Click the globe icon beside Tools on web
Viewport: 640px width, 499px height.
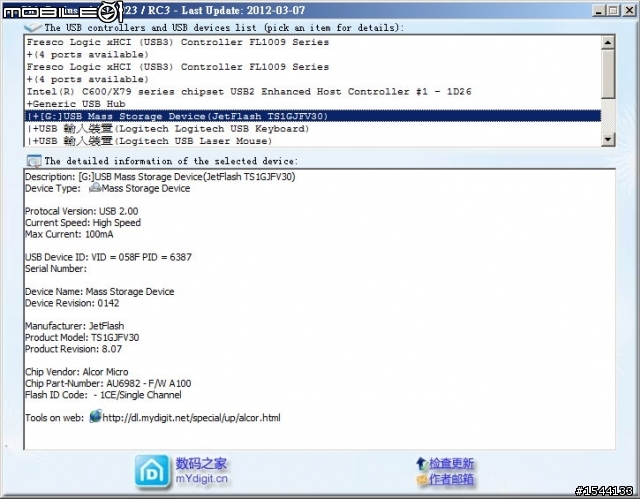95,417
